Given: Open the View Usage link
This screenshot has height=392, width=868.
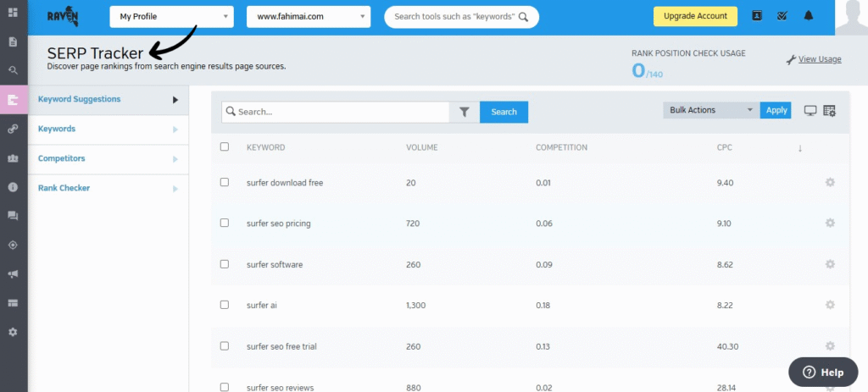Looking at the screenshot, I should (819, 59).
